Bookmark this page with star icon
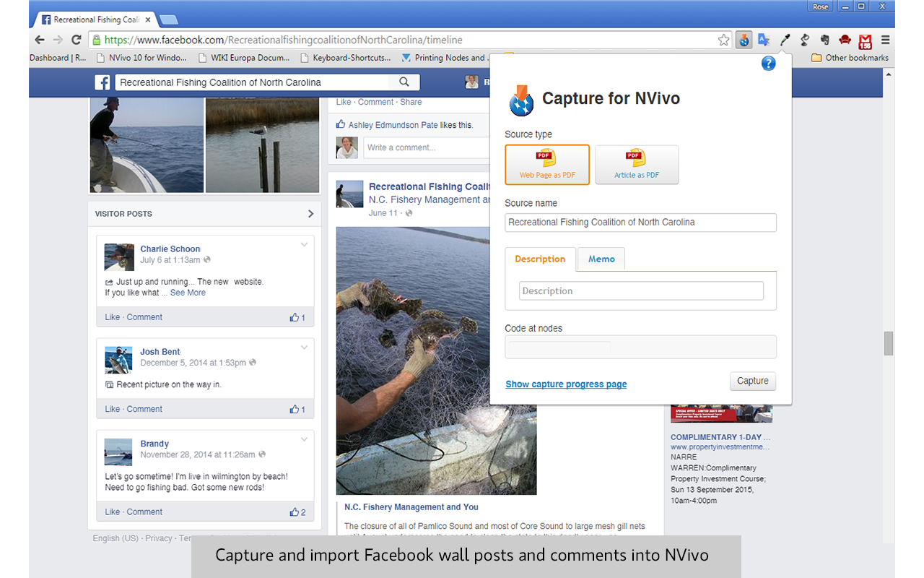 coord(724,40)
